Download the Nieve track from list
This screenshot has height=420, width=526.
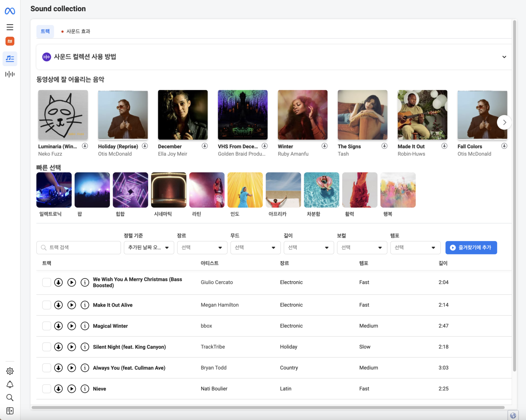[59, 389]
